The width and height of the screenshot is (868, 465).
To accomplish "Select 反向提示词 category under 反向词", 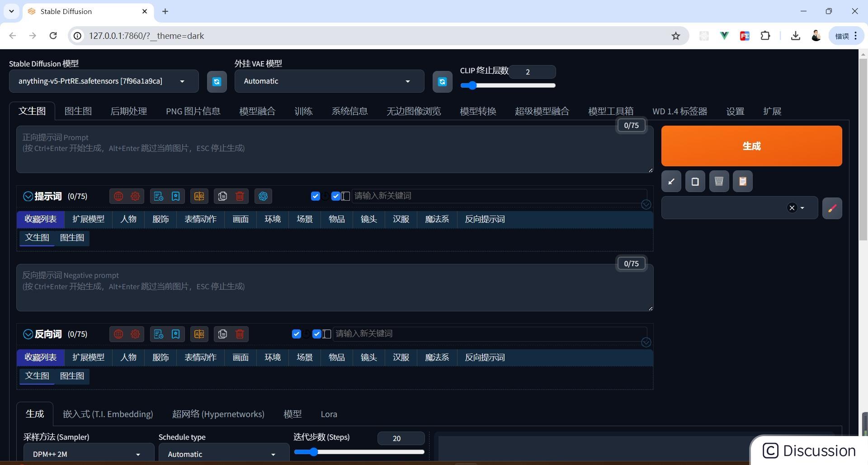I will coord(485,357).
